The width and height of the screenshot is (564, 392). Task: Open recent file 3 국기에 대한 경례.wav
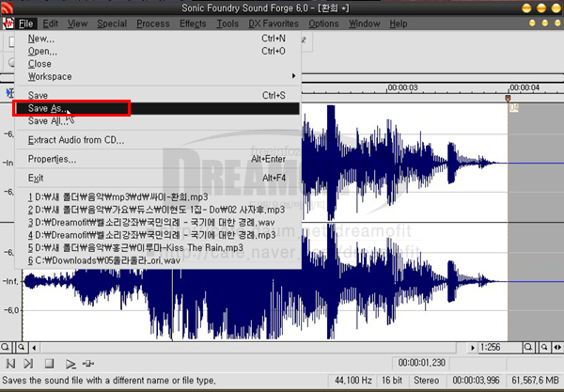point(158,222)
